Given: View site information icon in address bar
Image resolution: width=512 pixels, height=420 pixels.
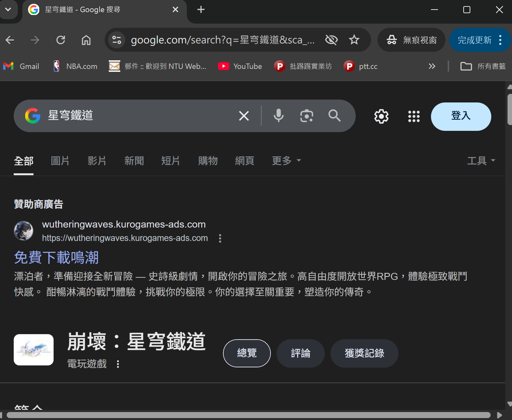Looking at the screenshot, I should coord(117,40).
